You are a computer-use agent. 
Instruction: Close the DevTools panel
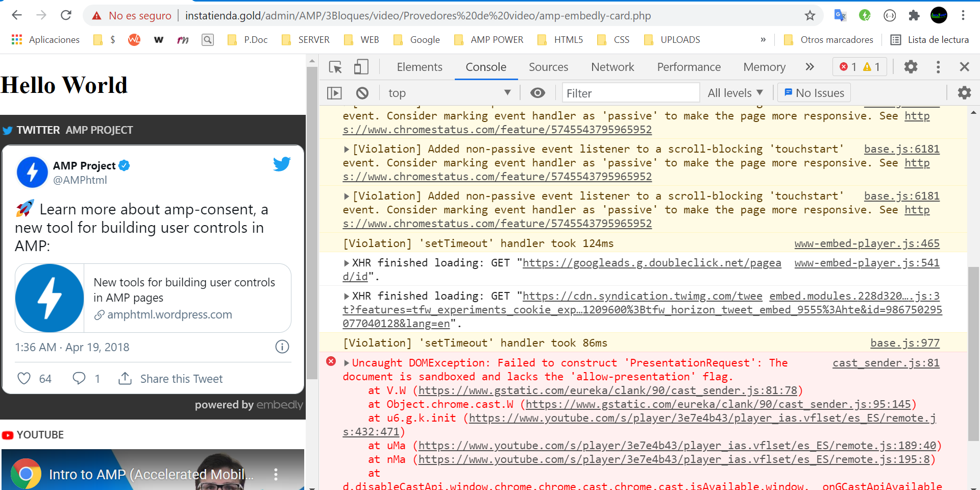(x=964, y=67)
